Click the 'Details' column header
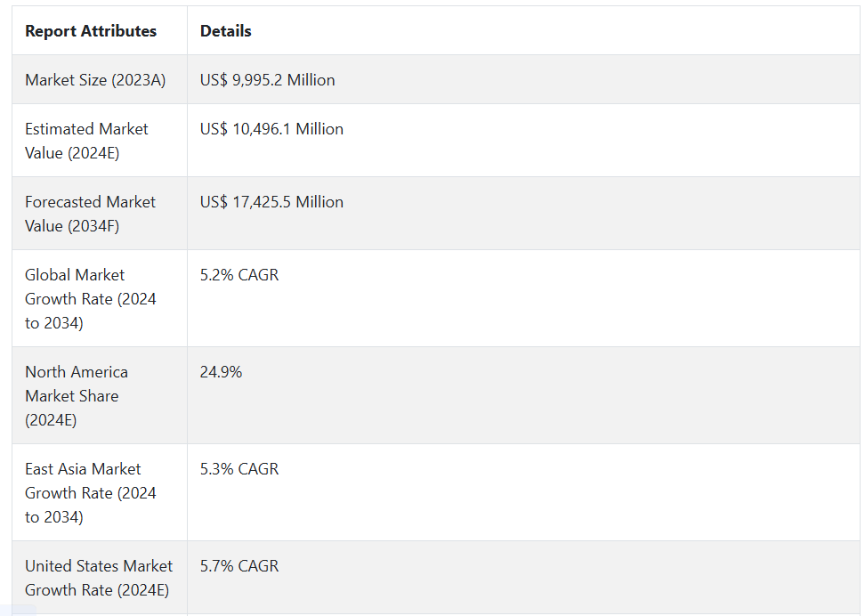This screenshot has width=865, height=616. [x=225, y=31]
